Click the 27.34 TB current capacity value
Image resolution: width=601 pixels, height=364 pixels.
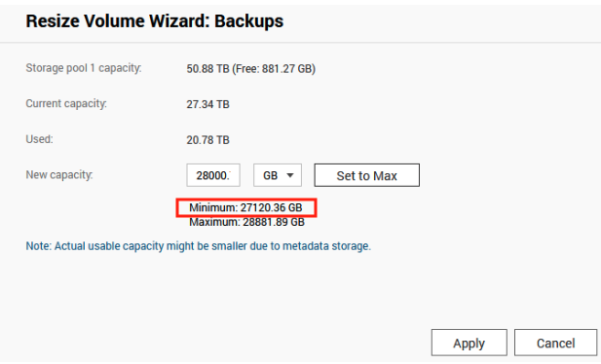point(207,104)
